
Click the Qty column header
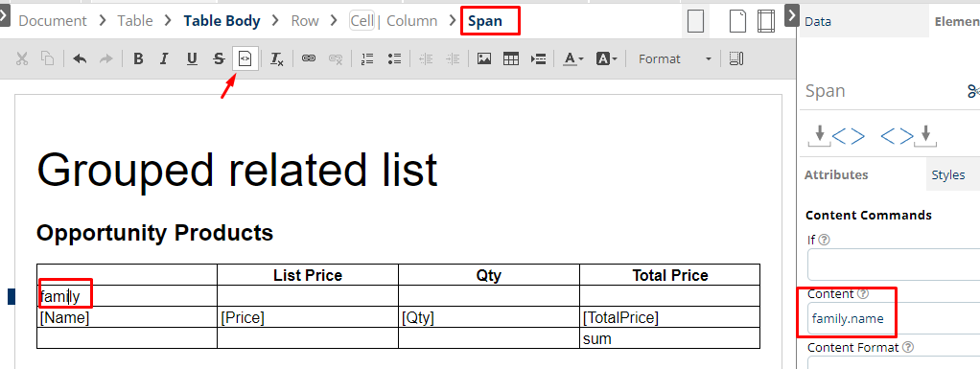489,275
